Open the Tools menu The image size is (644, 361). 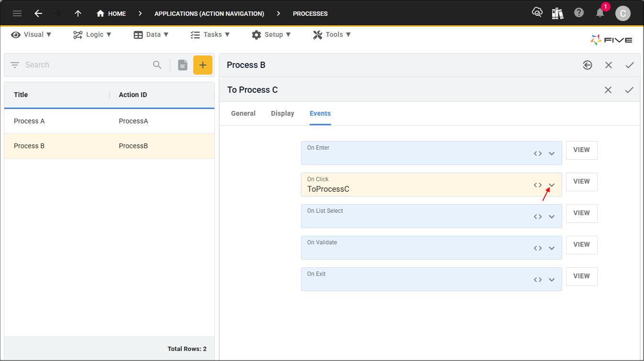[332, 34]
